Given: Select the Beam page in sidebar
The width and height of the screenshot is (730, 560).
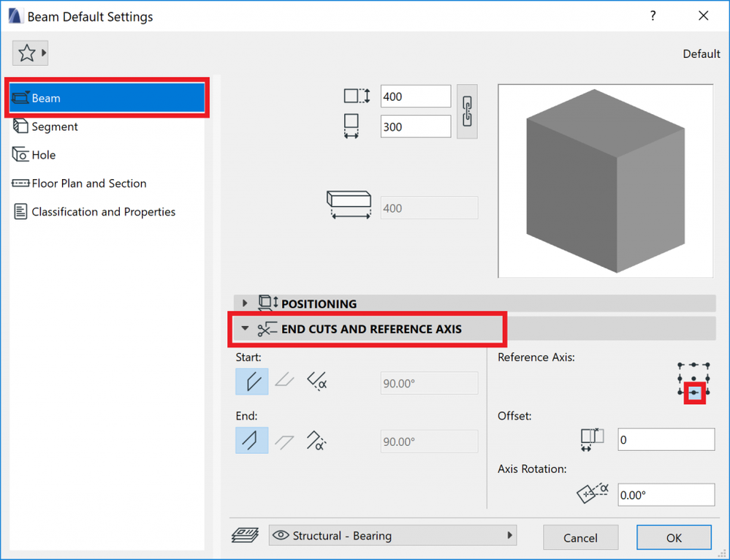Looking at the screenshot, I should [x=107, y=98].
